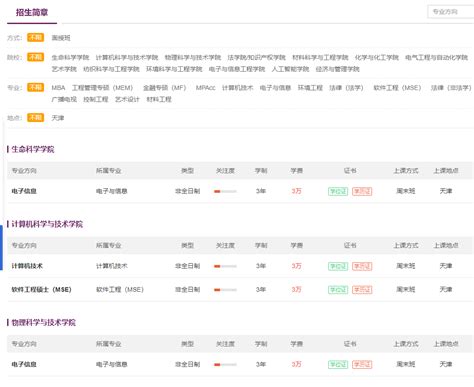This screenshot has height=387, width=474.
Task: Click 关注度 bar in 软件工程硕士 (MSE) row
Action: click(x=225, y=290)
